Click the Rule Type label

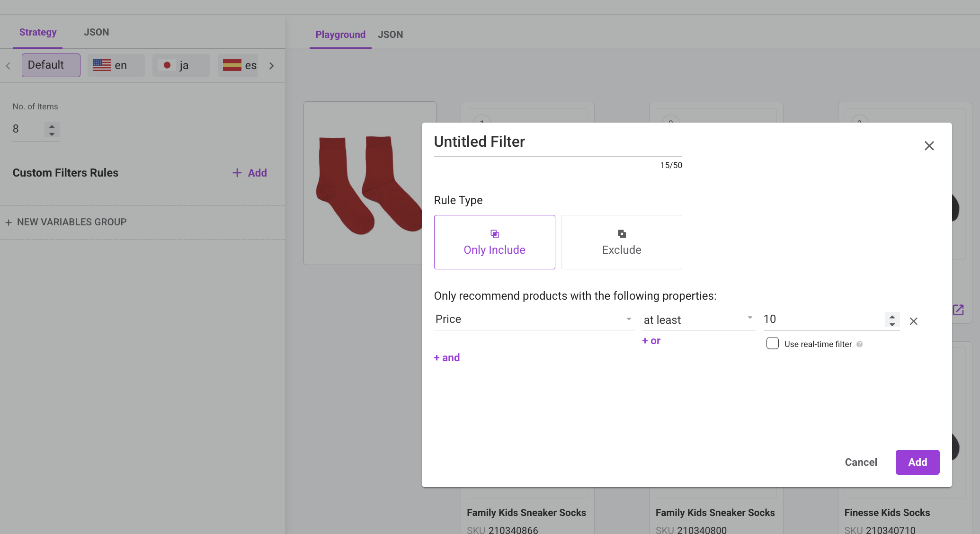[x=458, y=200]
